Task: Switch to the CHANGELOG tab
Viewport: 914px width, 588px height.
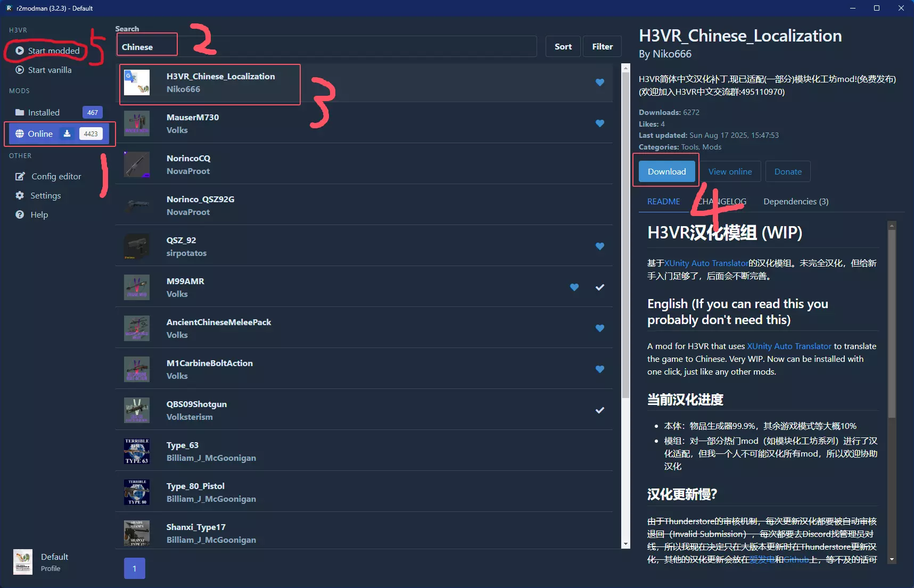Action: (x=722, y=202)
